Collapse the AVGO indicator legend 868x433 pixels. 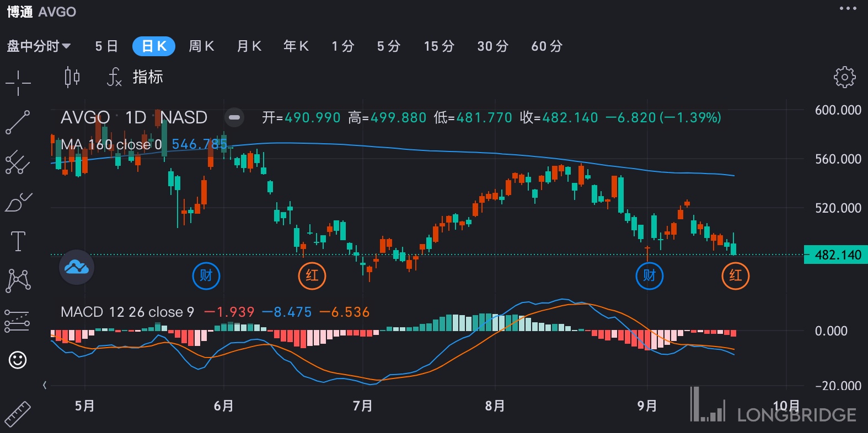tap(234, 117)
